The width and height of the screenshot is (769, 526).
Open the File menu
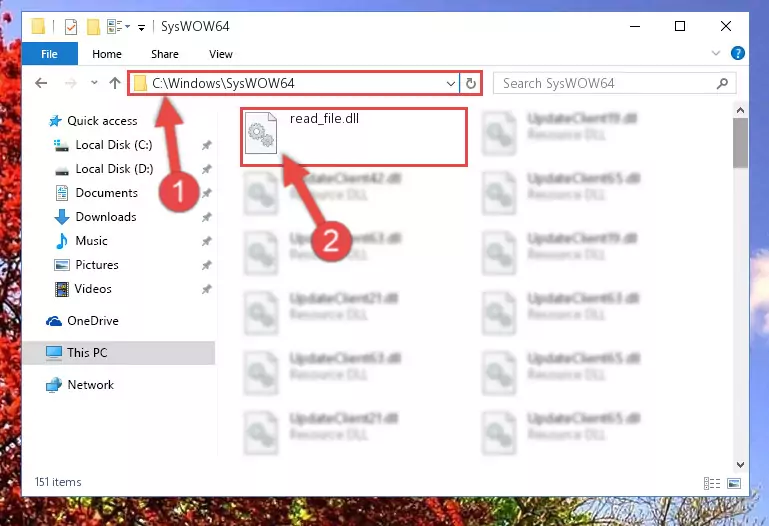pyautogui.click(x=50, y=54)
